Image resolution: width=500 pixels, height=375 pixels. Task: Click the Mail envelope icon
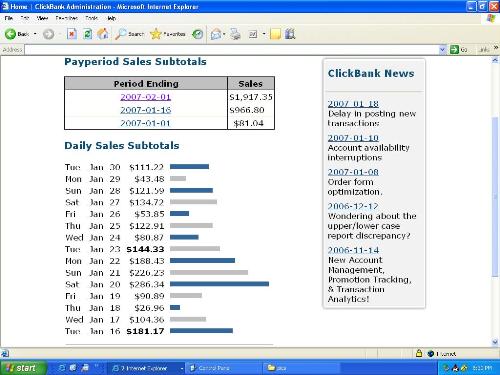click(x=216, y=34)
